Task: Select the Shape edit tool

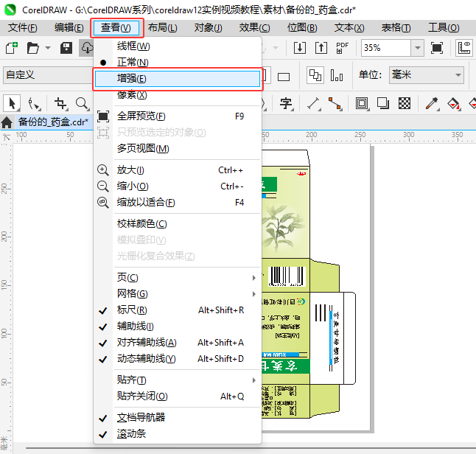Action: (x=34, y=104)
